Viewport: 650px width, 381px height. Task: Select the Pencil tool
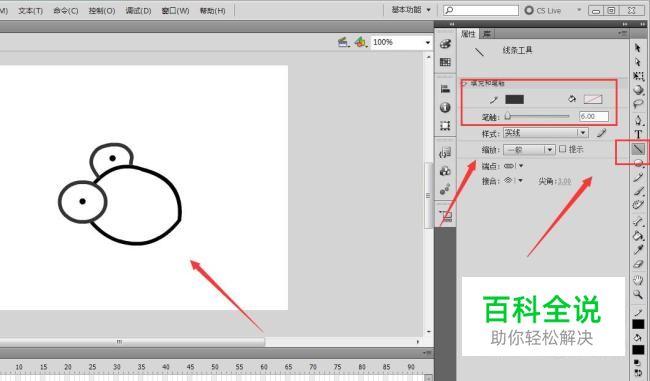click(x=638, y=177)
